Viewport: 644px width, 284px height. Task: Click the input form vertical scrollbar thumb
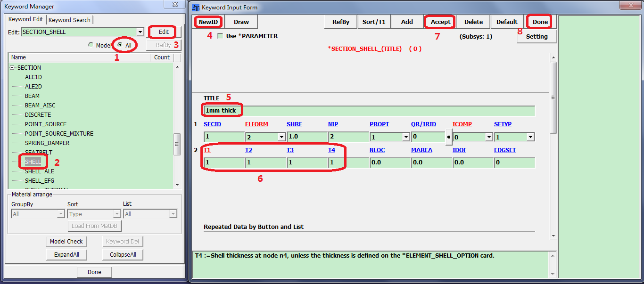click(553, 97)
